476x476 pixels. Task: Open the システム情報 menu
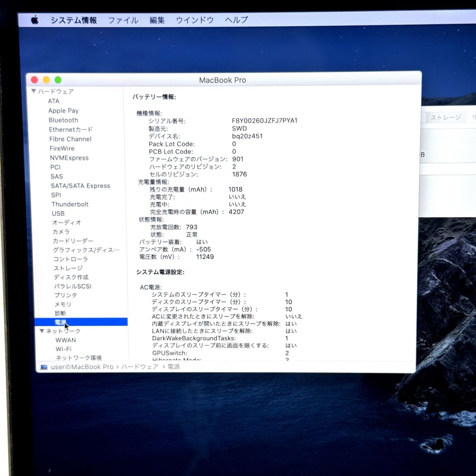74,20
